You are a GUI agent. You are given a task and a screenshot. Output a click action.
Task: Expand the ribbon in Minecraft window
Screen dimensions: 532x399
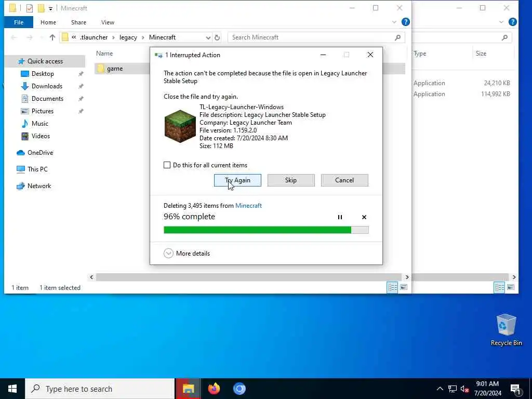coord(394,22)
